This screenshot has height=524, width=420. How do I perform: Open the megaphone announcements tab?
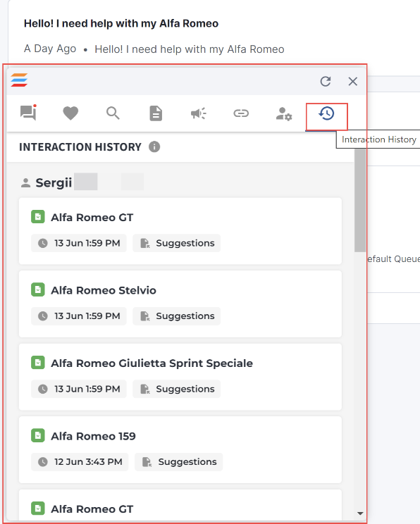click(199, 113)
